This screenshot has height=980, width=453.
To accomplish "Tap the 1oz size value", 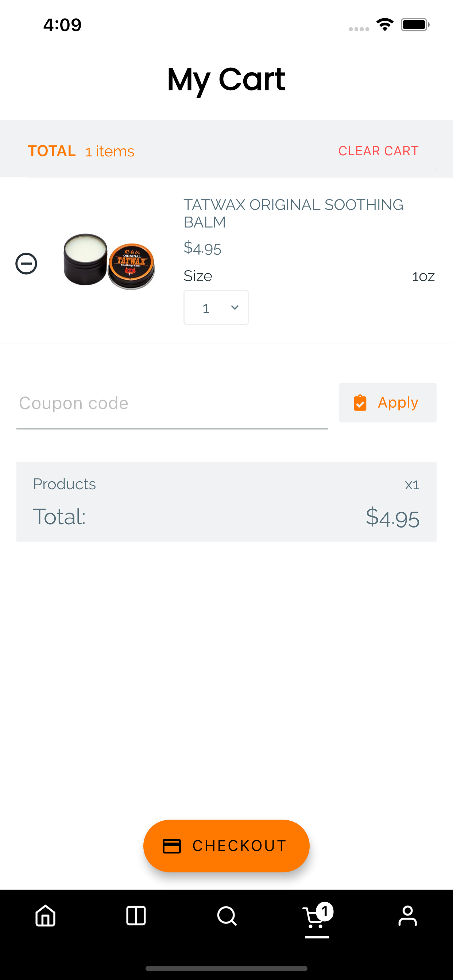I will 423,276.
